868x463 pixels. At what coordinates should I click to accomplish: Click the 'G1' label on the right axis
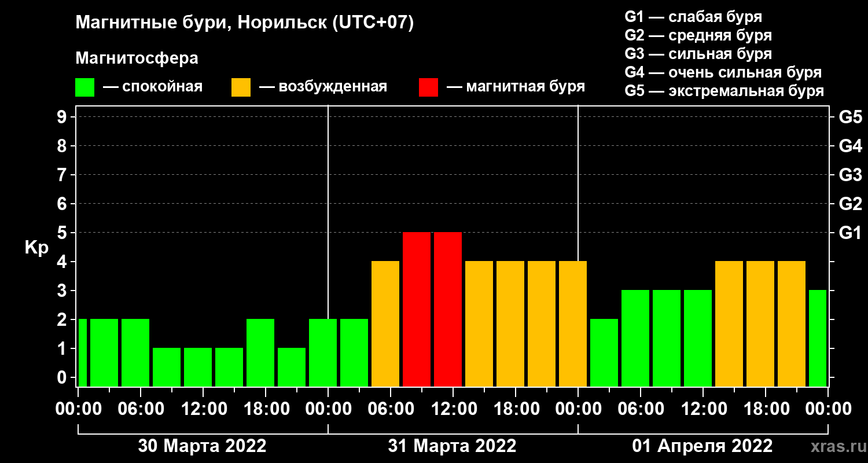pos(850,233)
